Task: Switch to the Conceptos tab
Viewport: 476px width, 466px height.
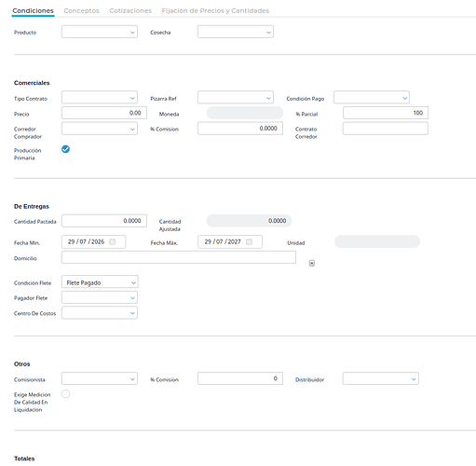Action: tap(81, 10)
